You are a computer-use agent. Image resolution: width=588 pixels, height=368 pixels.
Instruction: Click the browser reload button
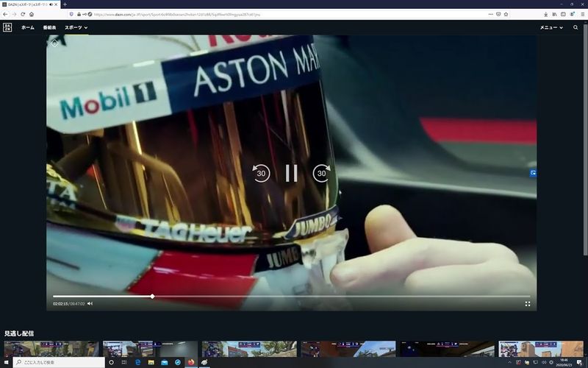coord(22,14)
